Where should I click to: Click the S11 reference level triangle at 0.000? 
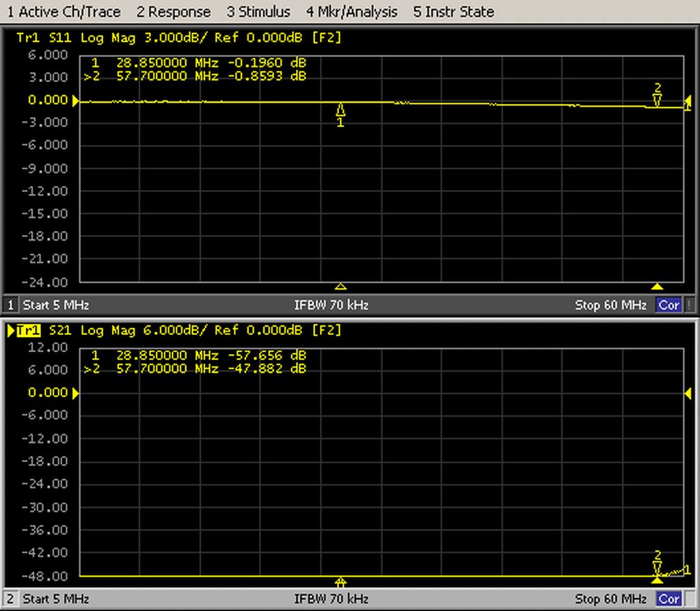click(x=75, y=100)
